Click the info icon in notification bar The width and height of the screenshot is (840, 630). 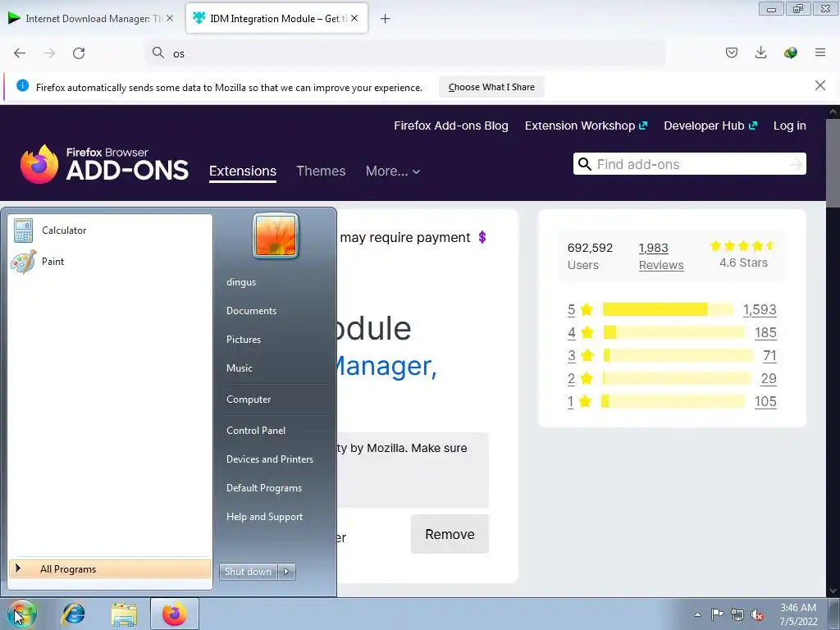click(x=22, y=85)
